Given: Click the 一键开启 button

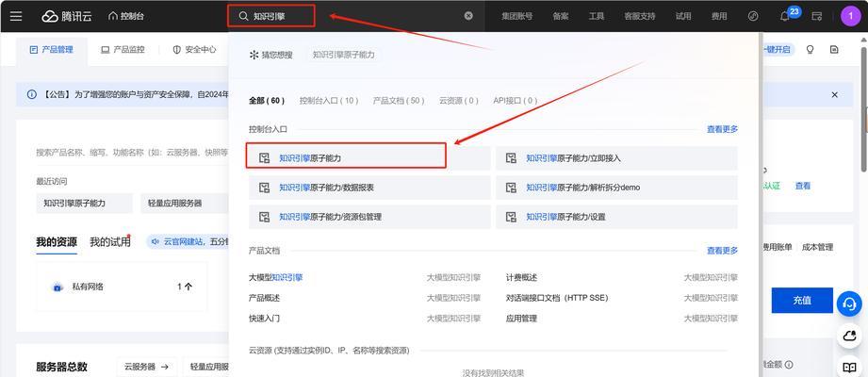Looking at the screenshot, I should pyautogui.click(x=778, y=49).
